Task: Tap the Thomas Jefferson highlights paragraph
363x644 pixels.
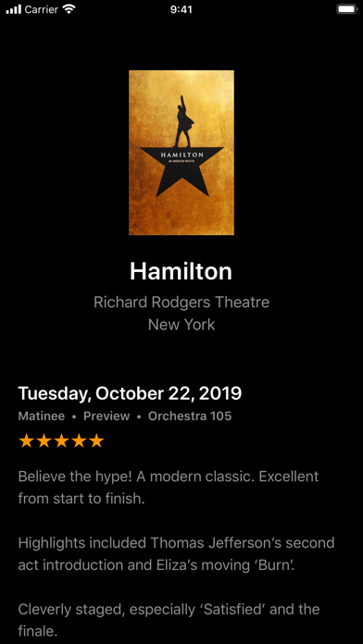Action: pos(176,554)
